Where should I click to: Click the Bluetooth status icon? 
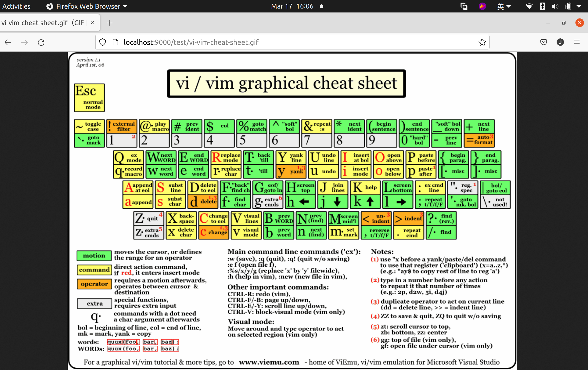(542, 6)
